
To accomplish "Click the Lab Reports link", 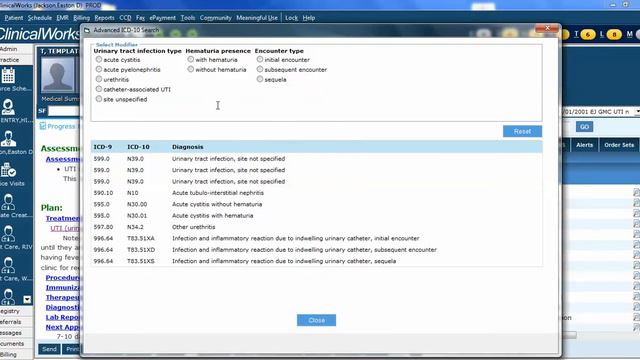I will [63, 317].
